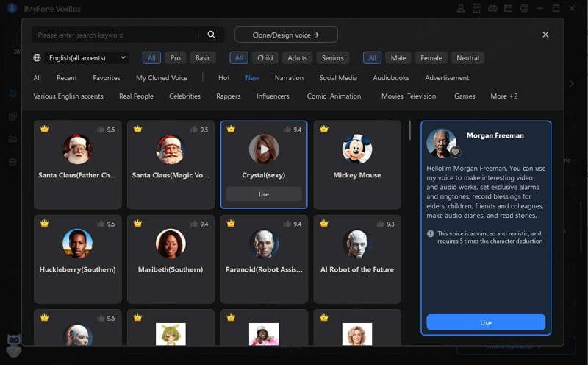Click the blue Use button for Morgan Freeman
Image resolution: width=588 pixels, height=365 pixels.
(486, 322)
